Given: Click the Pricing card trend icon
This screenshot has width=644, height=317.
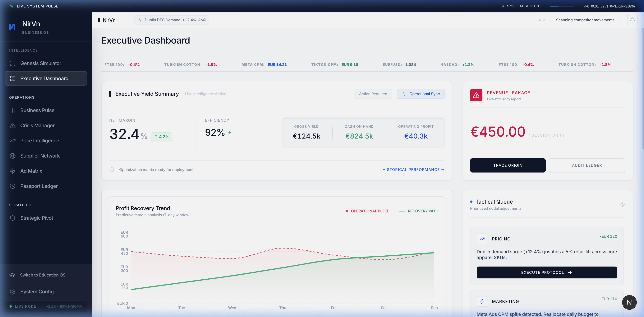Looking at the screenshot, I should pos(482,239).
